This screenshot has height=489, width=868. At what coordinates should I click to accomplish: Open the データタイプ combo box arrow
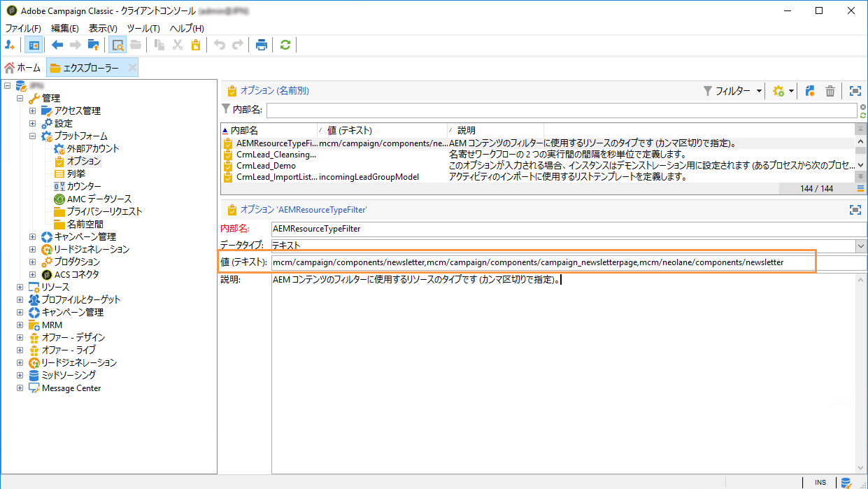(861, 246)
